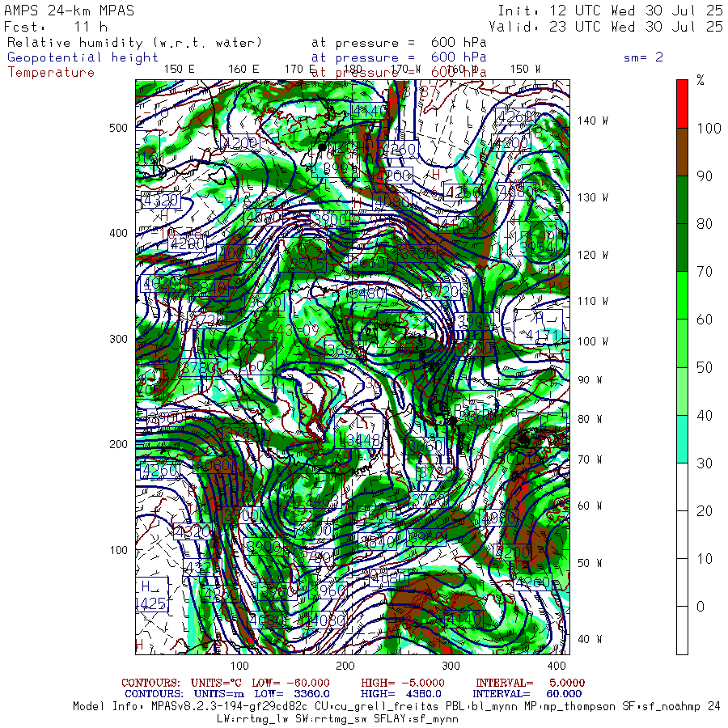Click the '70 W' label right of map
This screenshot has width=728, height=728.
pos(590,459)
